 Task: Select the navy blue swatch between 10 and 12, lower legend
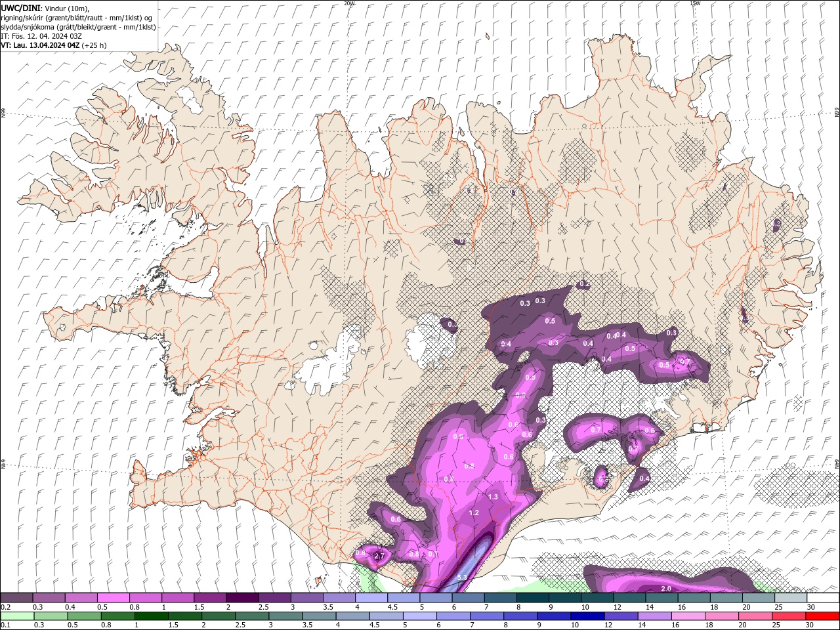point(587,616)
